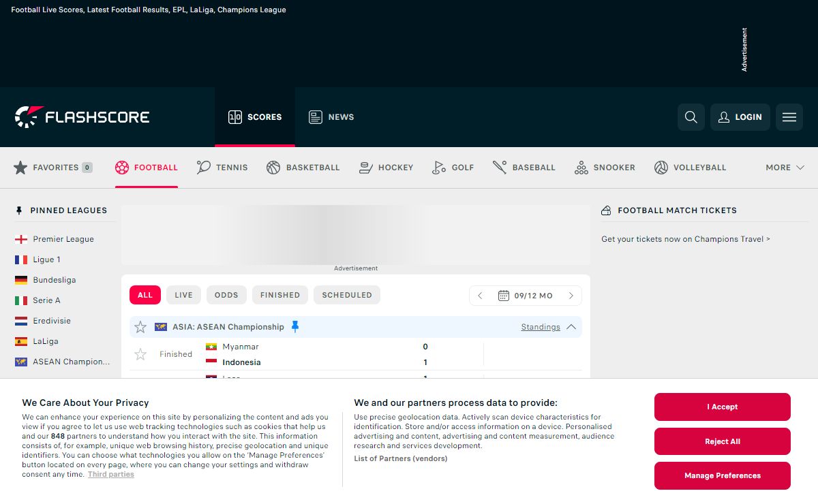This screenshot has height=504, width=818.
Task: Select the ODDS filter
Action: tap(226, 295)
